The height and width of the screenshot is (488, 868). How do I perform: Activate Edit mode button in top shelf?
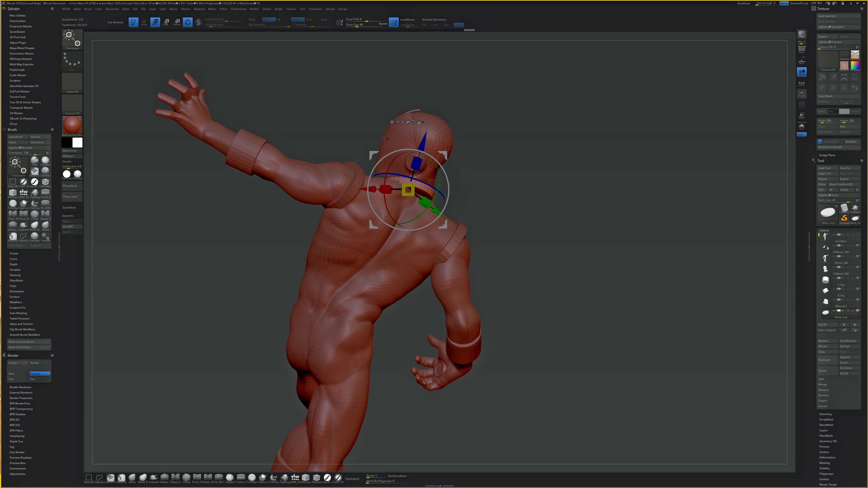pyautogui.click(x=133, y=22)
